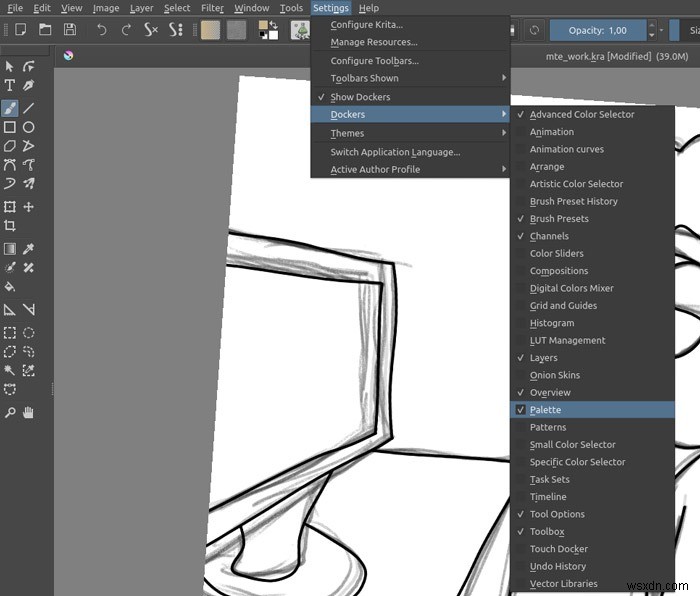Click foreground/background color selector
The height and width of the screenshot is (596, 700).
[x=268, y=30]
